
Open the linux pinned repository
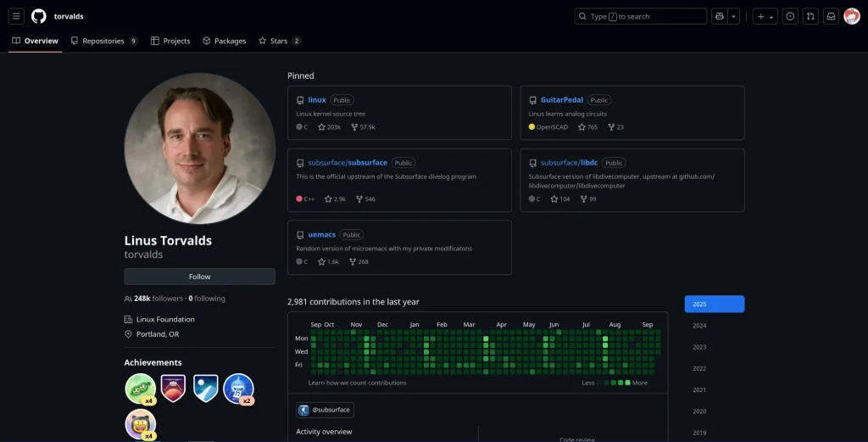tap(317, 100)
